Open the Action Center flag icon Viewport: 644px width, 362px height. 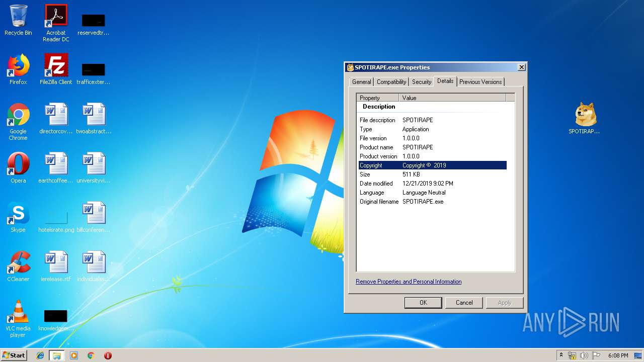[x=596, y=355]
